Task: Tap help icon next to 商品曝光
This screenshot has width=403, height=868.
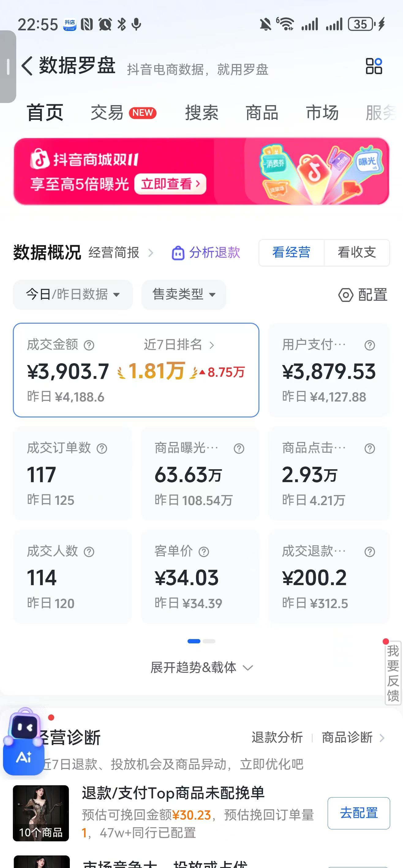Action: pyautogui.click(x=239, y=448)
